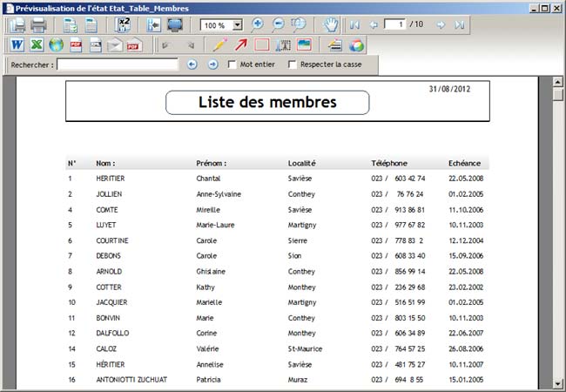Click the locality St-Maurice
The image size is (566, 392).
coord(305,348)
